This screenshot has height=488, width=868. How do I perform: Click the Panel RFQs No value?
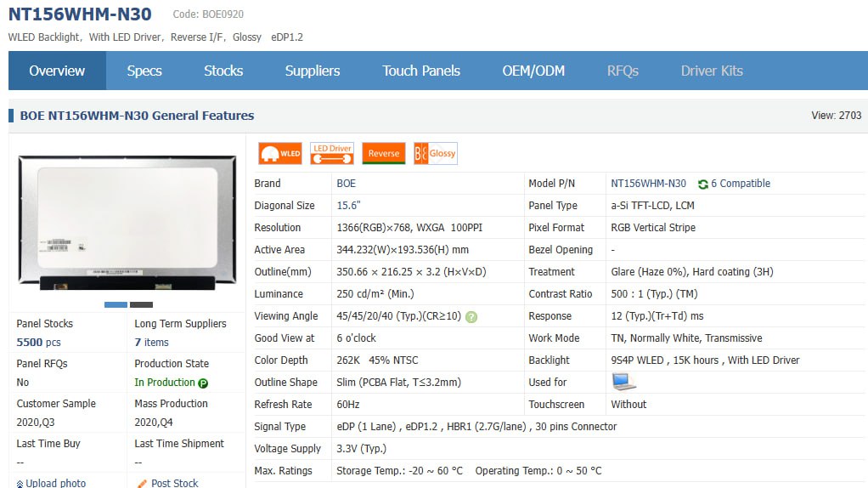pyautogui.click(x=23, y=383)
